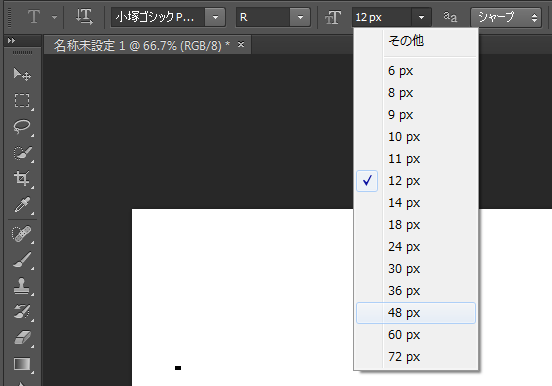Viewport: 552px width, 386px height.
Task: Toggle the font size dropdown arrow
Action: [x=421, y=17]
